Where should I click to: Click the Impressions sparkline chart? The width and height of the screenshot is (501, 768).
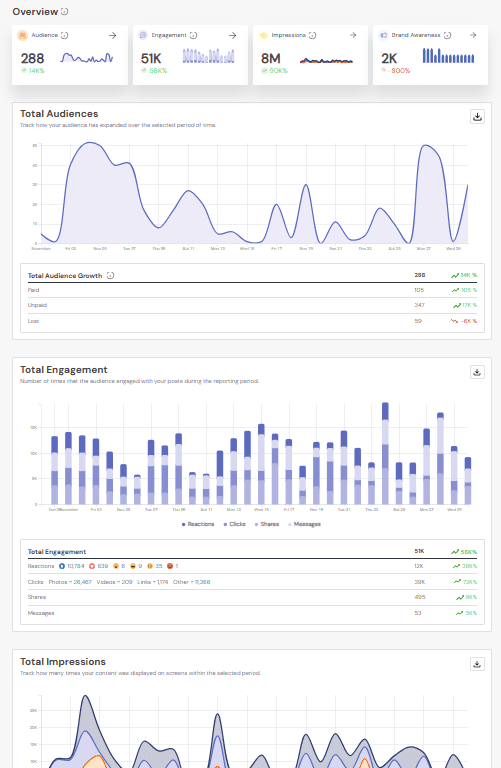(326, 61)
